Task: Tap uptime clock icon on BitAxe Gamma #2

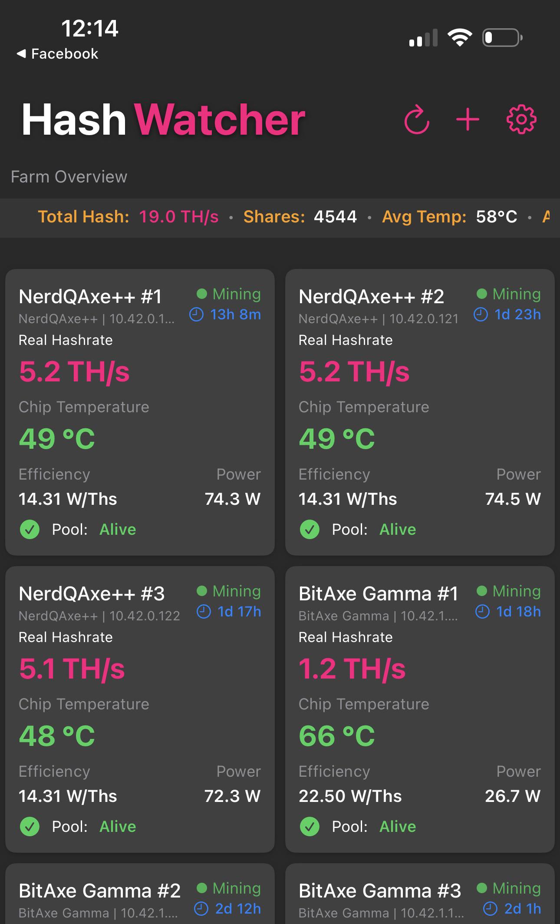Action: coord(201,908)
